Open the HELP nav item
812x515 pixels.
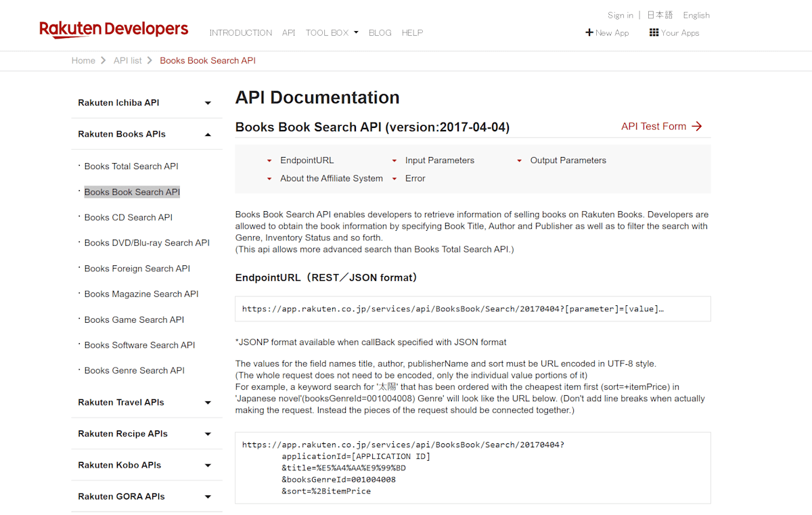pos(412,32)
